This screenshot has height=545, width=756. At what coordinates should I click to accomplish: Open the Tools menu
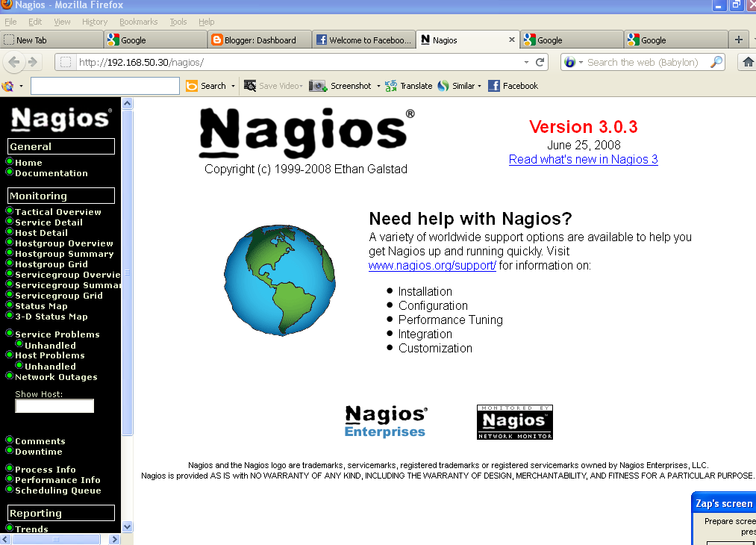coord(178,22)
